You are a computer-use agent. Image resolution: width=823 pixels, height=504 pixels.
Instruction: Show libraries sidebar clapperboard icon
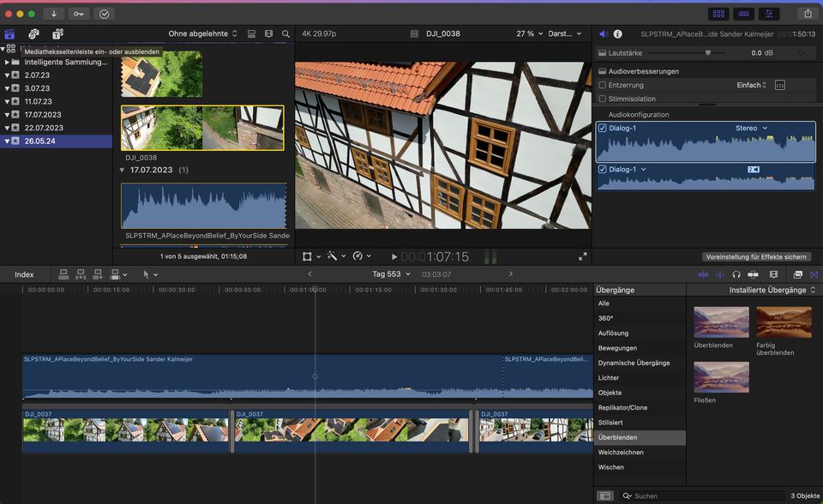tap(9, 34)
